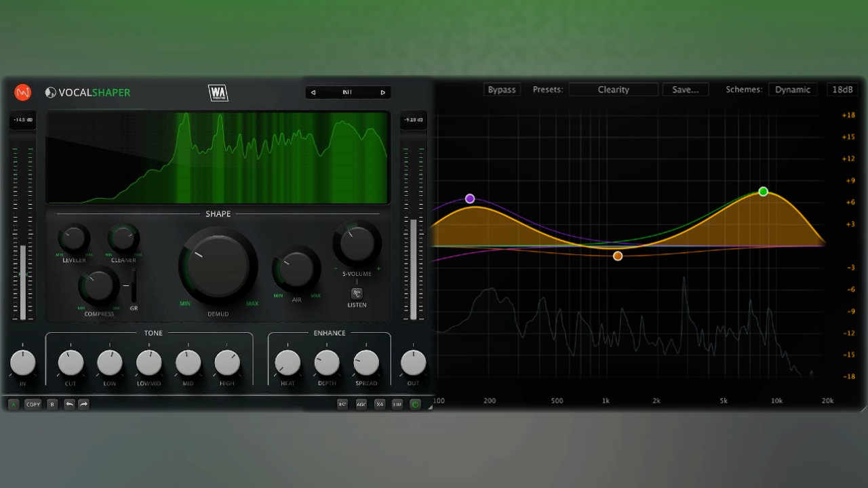
Task: Click the COPY state button
Action: point(33,404)
